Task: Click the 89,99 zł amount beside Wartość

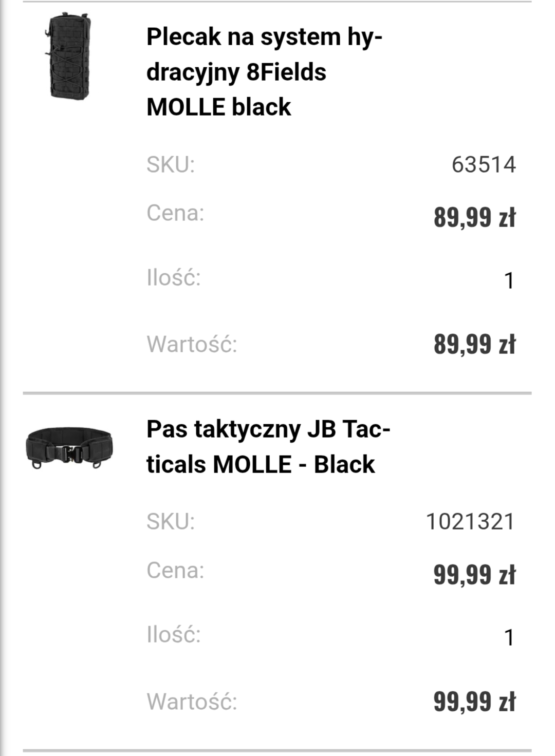Action: tap(474, 344)
